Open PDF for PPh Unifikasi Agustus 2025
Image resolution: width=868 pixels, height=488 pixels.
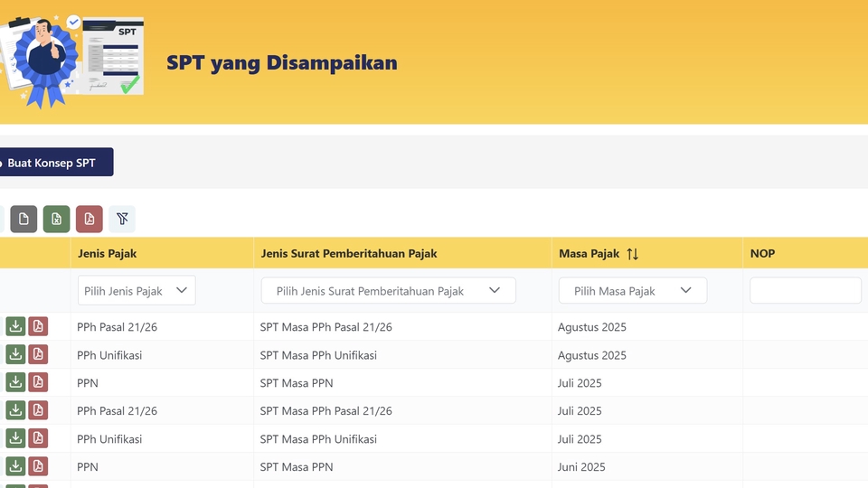pyautogui.click(x=38, y=355)
